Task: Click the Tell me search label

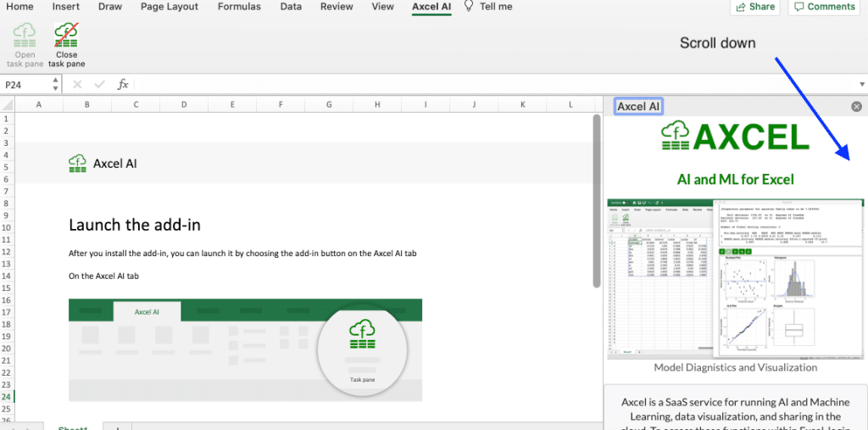Action: click(496, 7)
